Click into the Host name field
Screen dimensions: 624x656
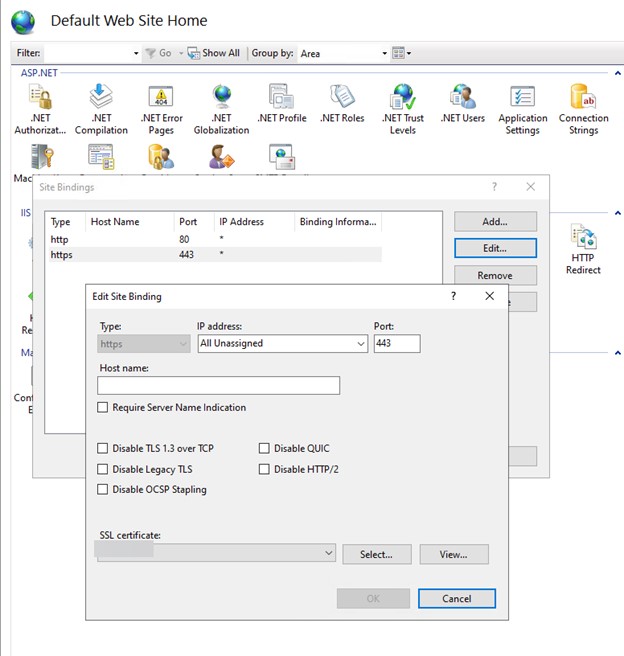(218, 385)
